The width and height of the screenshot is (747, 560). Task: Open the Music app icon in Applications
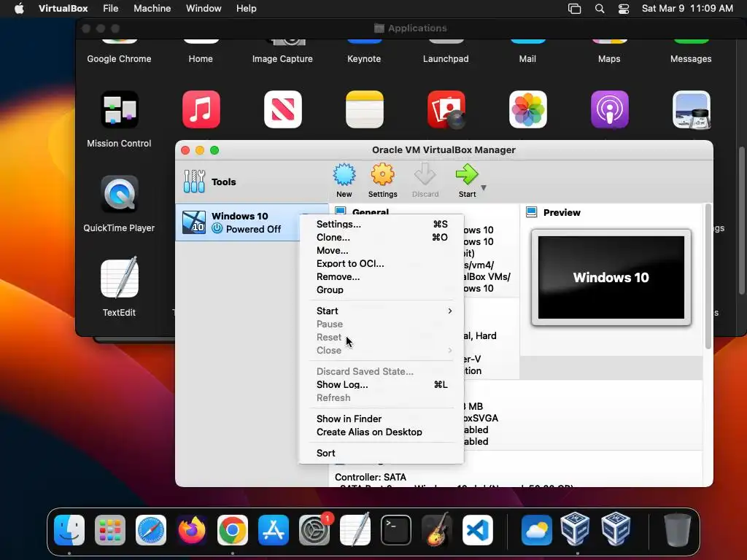pyautogui.click(x=201, y=109)
